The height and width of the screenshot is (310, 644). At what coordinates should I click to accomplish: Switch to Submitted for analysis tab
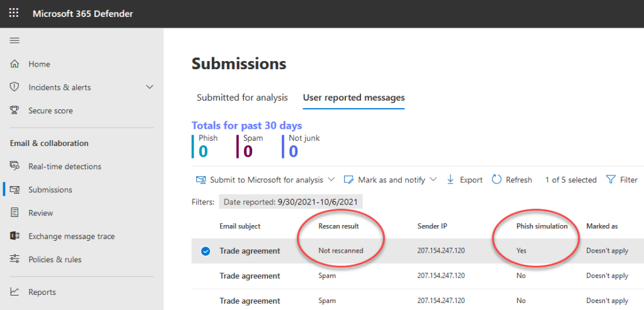pyautogui.click(x=242, y=97)
